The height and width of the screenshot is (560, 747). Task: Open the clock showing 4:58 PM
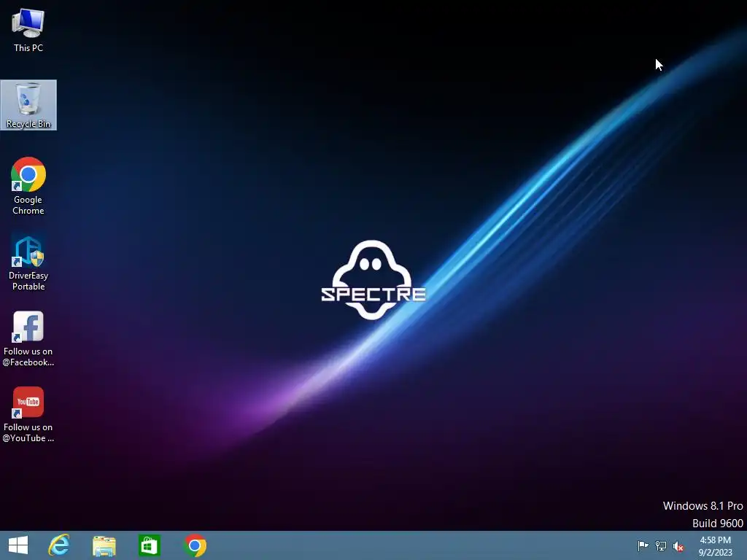(715, 546)
